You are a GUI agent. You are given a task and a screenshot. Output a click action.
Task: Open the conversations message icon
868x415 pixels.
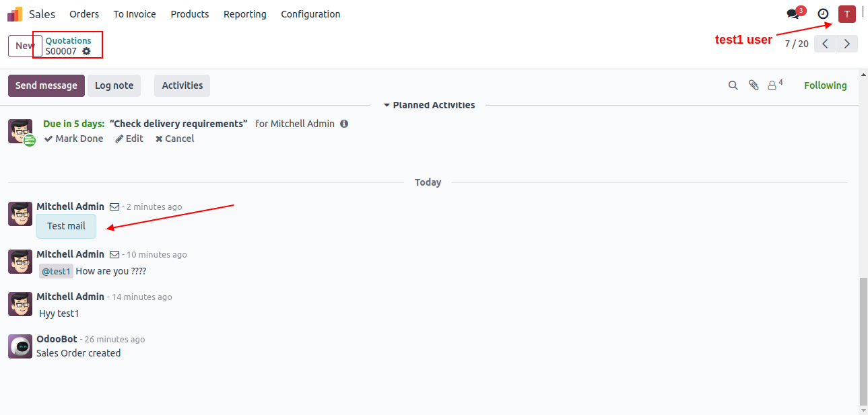click(x=793, y=14)
